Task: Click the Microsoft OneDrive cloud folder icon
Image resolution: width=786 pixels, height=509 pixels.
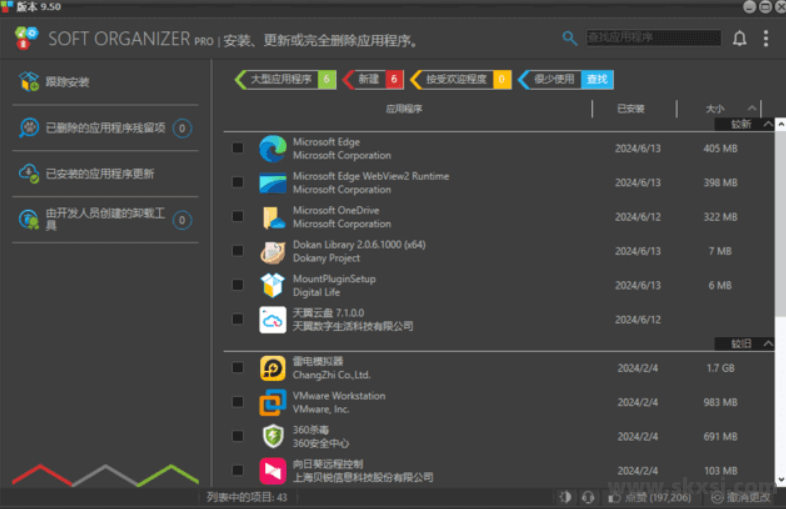Action: coord(273,217)
